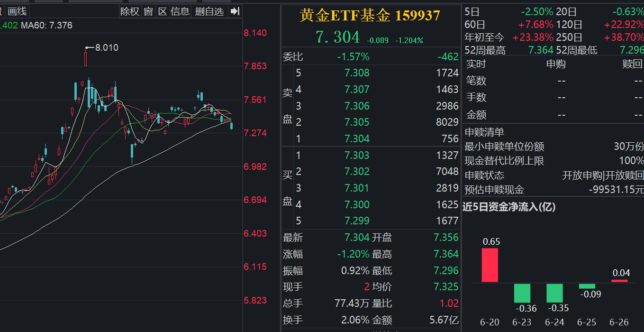Select buy level 买5 price 7.299 row
Viewport: 644px width, 332px height.
[358, 221]
